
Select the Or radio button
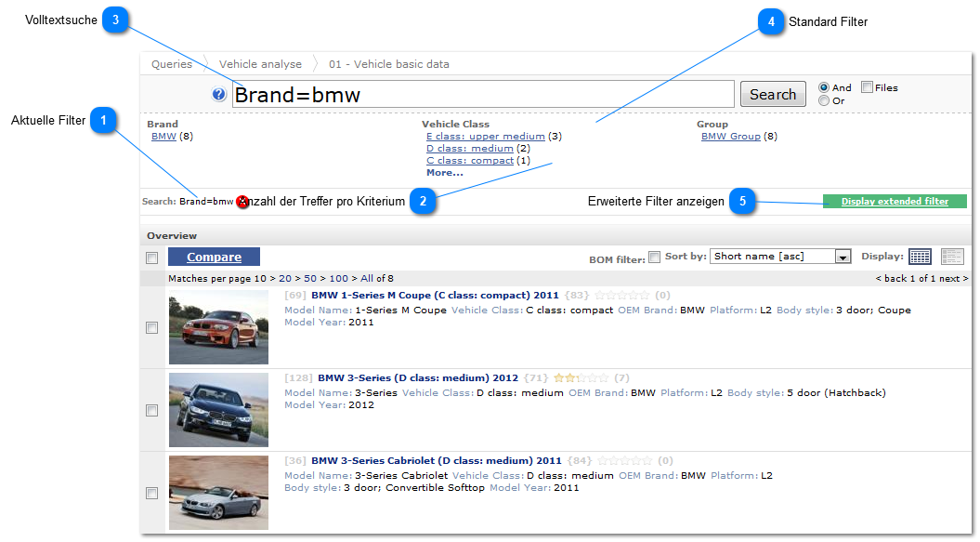[x=824, y=100]
